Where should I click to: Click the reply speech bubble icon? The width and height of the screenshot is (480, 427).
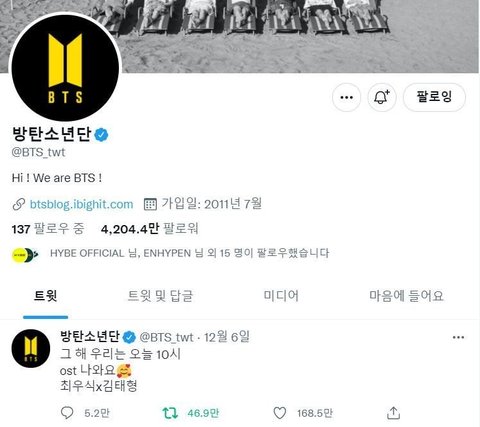point(67,413)
